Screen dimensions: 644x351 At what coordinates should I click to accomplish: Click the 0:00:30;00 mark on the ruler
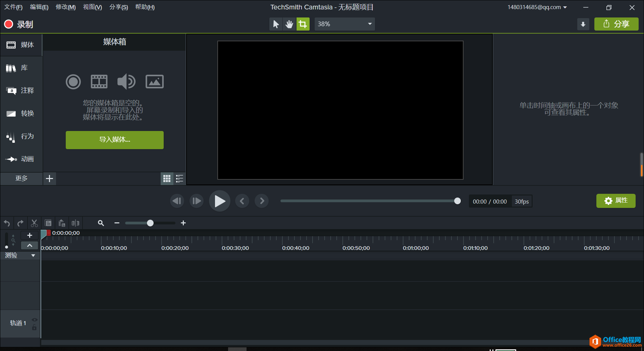(235, 248)
